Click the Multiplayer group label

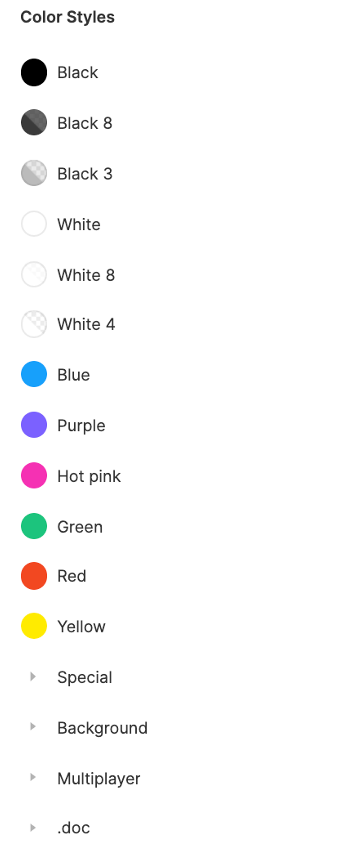coord(99,779)
